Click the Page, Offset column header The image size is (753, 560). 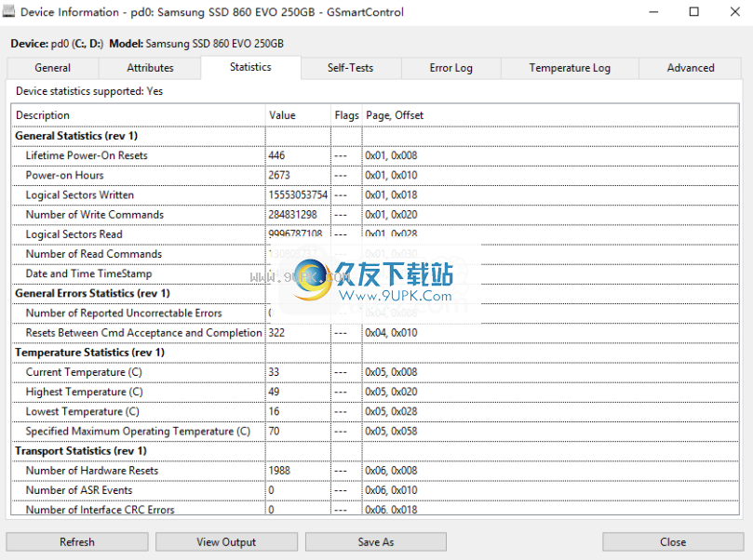(550, 115)
